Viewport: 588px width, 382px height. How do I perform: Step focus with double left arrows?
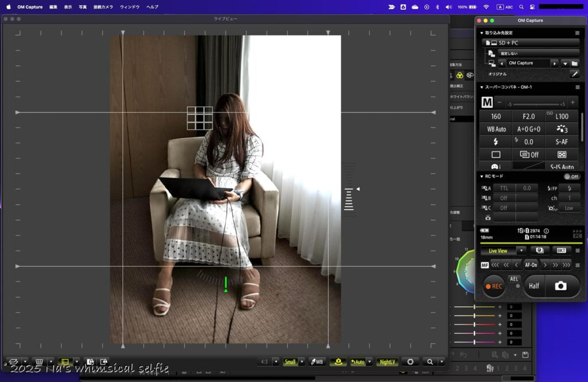point(506,265)
